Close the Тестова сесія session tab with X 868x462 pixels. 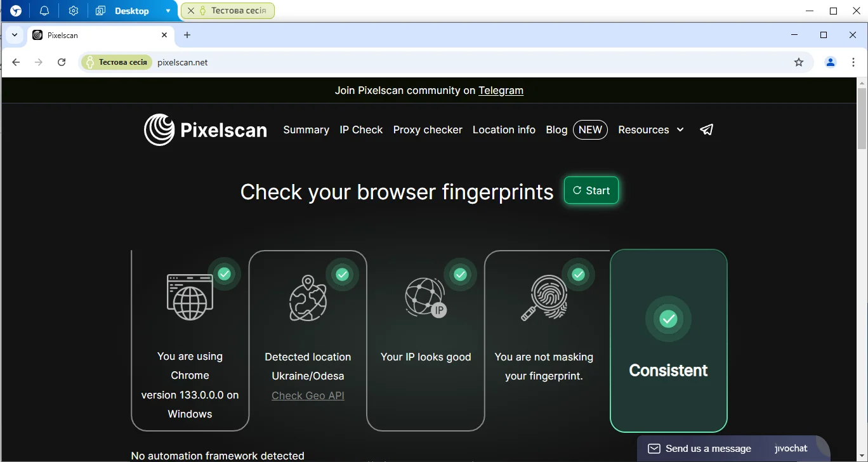(190, 11)
